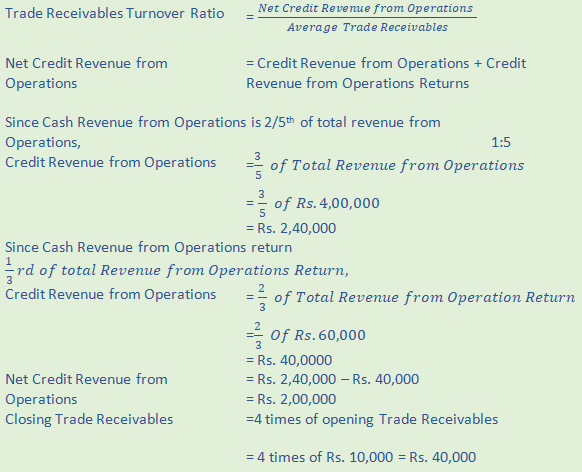
Task: Click the '2/3 Of Rs. 60,000' expression
Action: click(306, 335)
